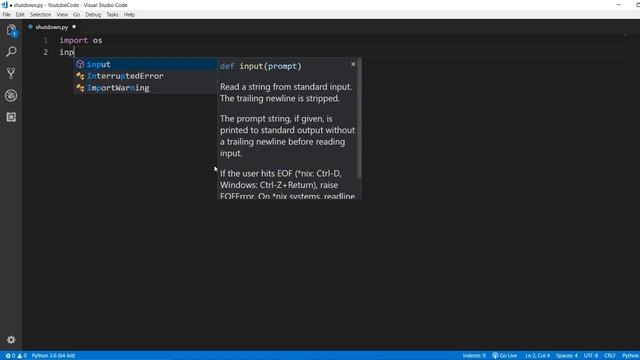Screen dimensions: 640x360
Task: Minimize the VS Code window
Action: click(x=619, y=5)
